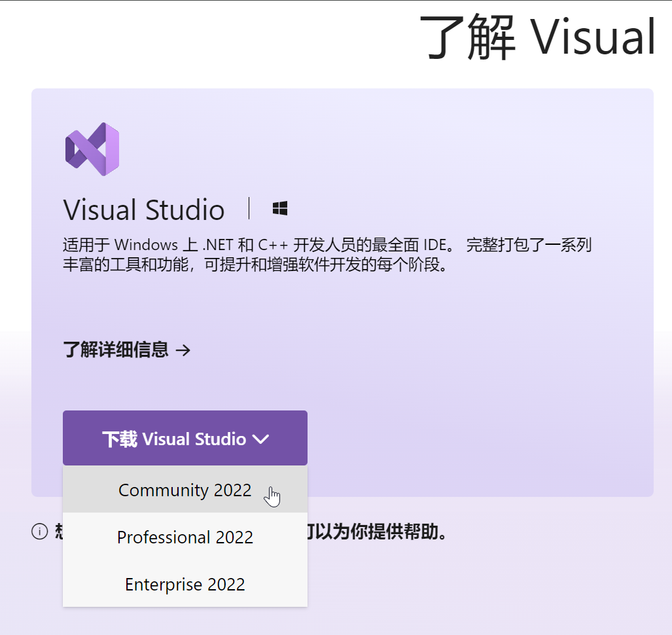Click the 以为你提供帮助 help text
Image resolution: width=672 pixels, height=635 pixels.
377,532
